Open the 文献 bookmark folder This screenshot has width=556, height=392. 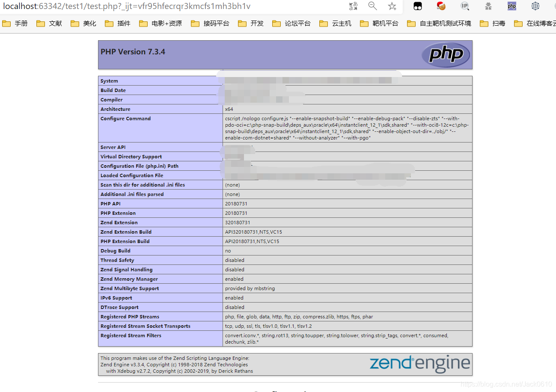tap(49, 24)
